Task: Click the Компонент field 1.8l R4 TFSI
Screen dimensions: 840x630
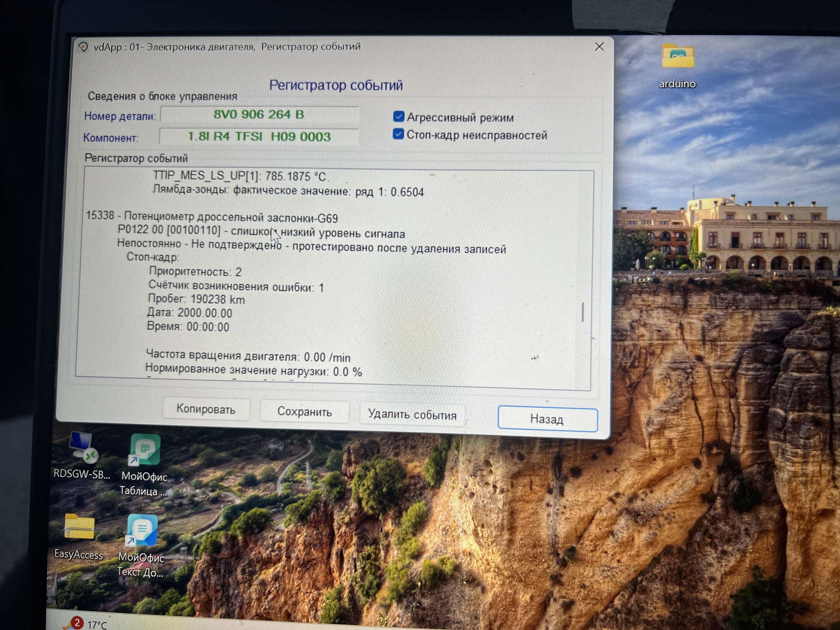Action: [259, 136]
